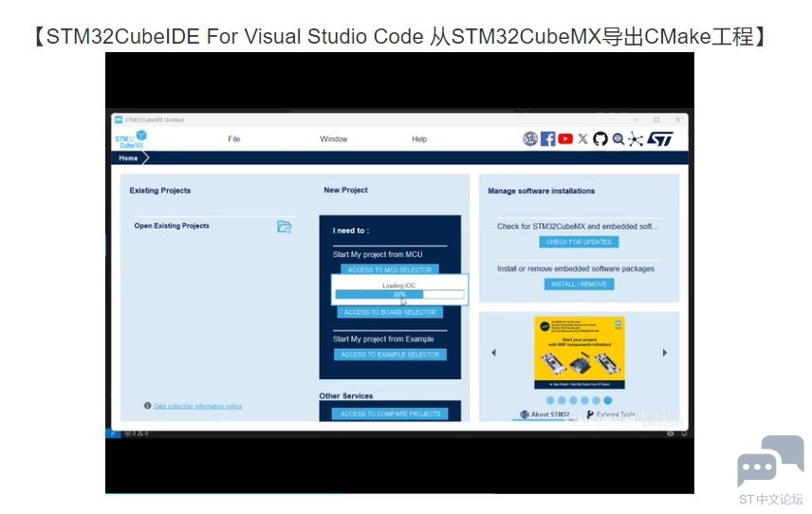
Task: Click ACCESS TO MCU SELECTOR button
Action: pos(390,269)
